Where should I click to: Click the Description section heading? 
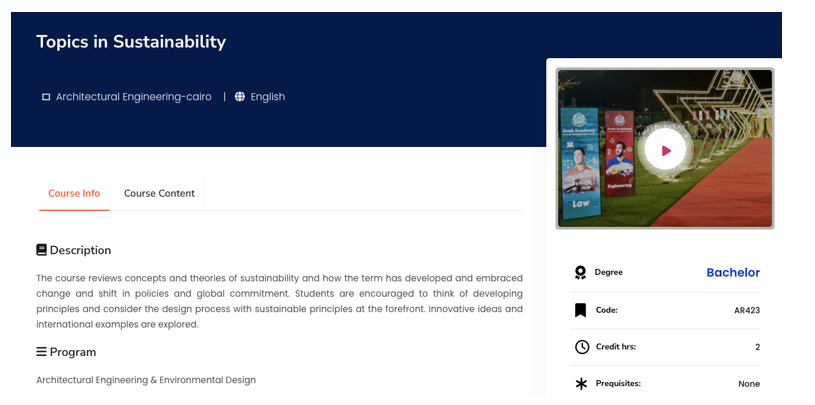coord(81,250)
